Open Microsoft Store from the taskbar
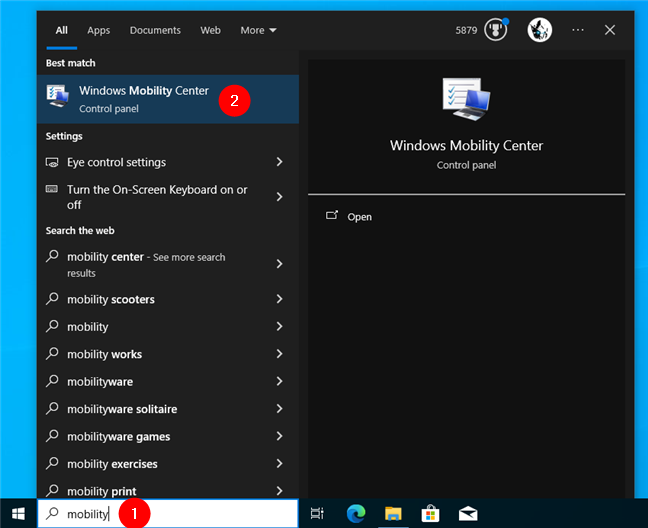Viewport: 648px width, 528px height. click(430, 514)
